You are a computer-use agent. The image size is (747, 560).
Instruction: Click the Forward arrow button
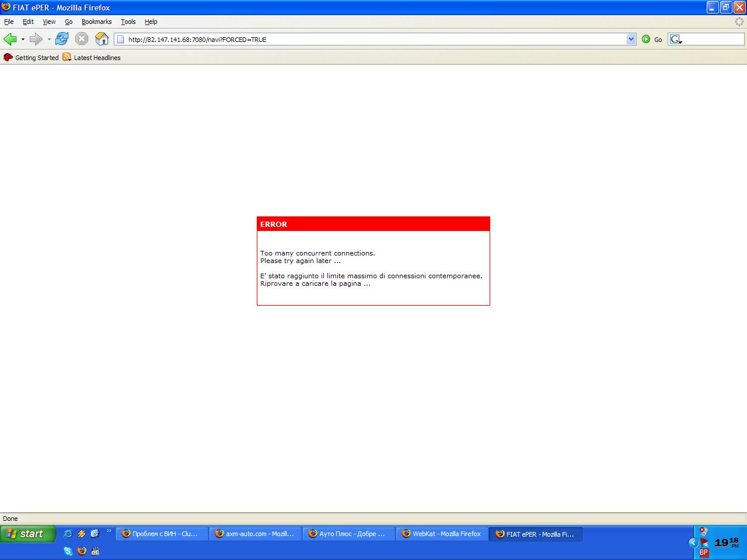(36, 39)
